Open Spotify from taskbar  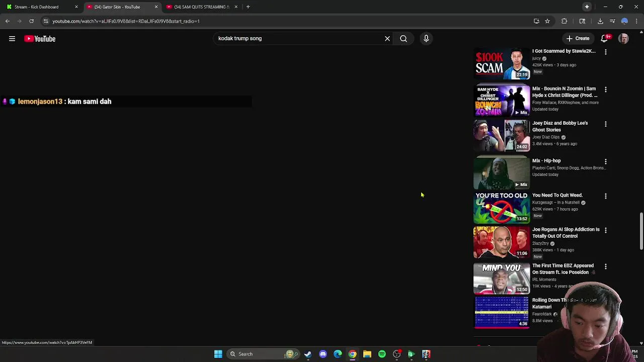click(382, 354)
